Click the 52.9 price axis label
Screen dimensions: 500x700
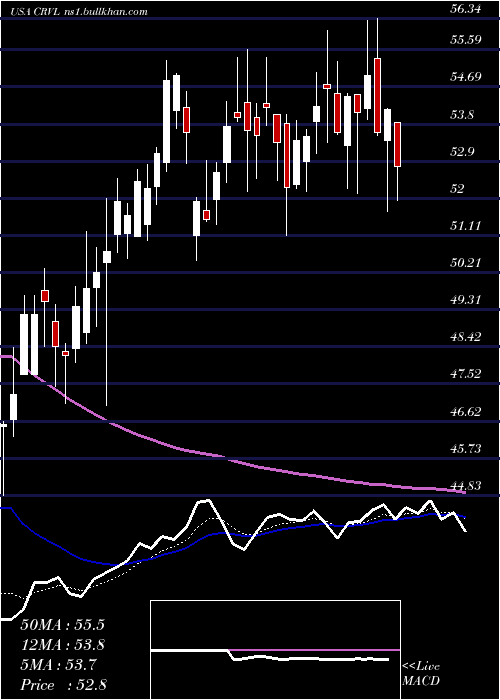coord(462,151)
